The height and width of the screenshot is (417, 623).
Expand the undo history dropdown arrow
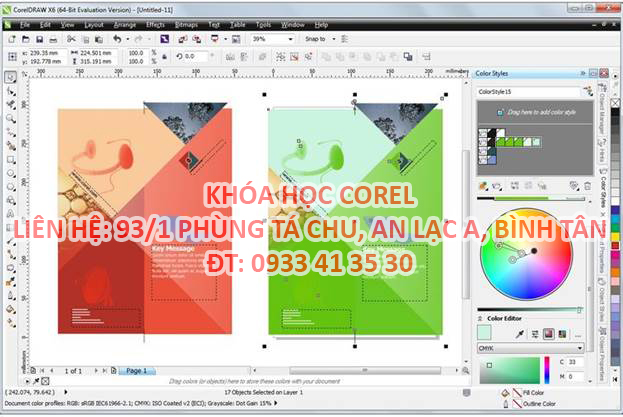(128, 39)
